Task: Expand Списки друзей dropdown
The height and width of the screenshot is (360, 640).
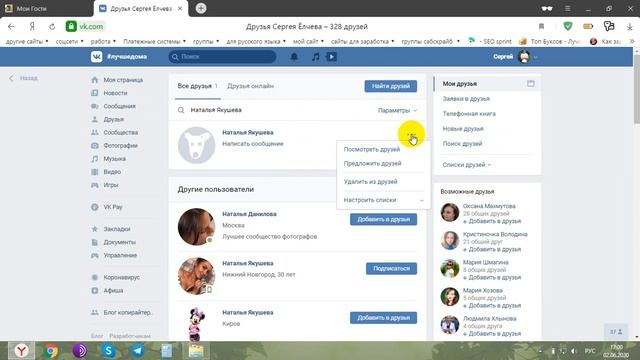Action: (x=467, y=165)
